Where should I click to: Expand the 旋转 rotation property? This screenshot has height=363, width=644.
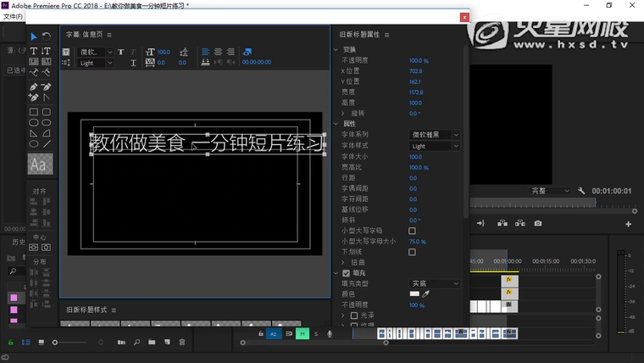(343, 113)
